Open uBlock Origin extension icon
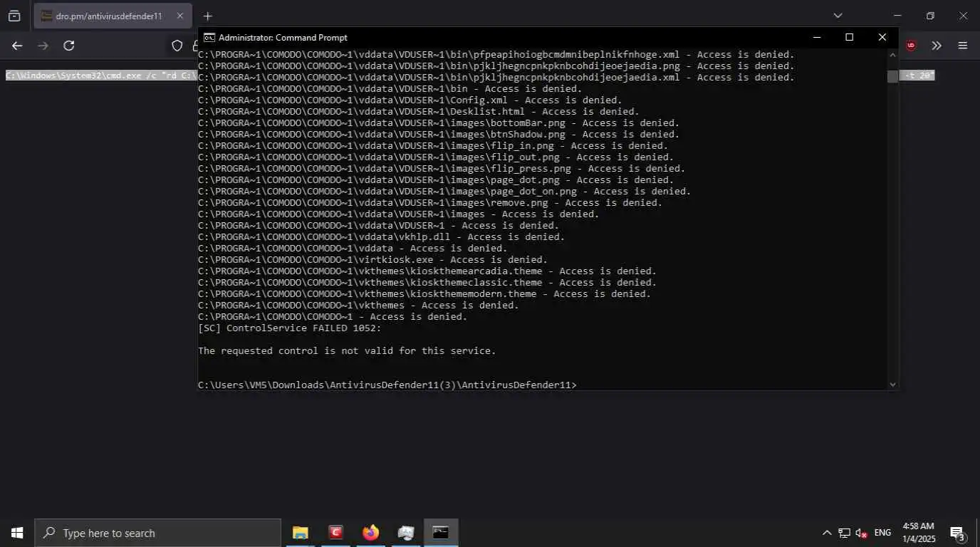The height and width of the screenshot is (547, 980). point(911,46)
